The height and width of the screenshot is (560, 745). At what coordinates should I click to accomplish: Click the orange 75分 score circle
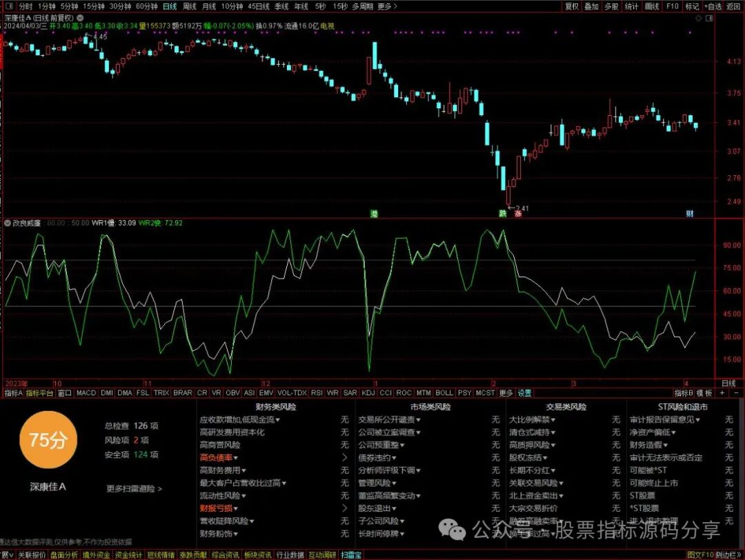48,440
